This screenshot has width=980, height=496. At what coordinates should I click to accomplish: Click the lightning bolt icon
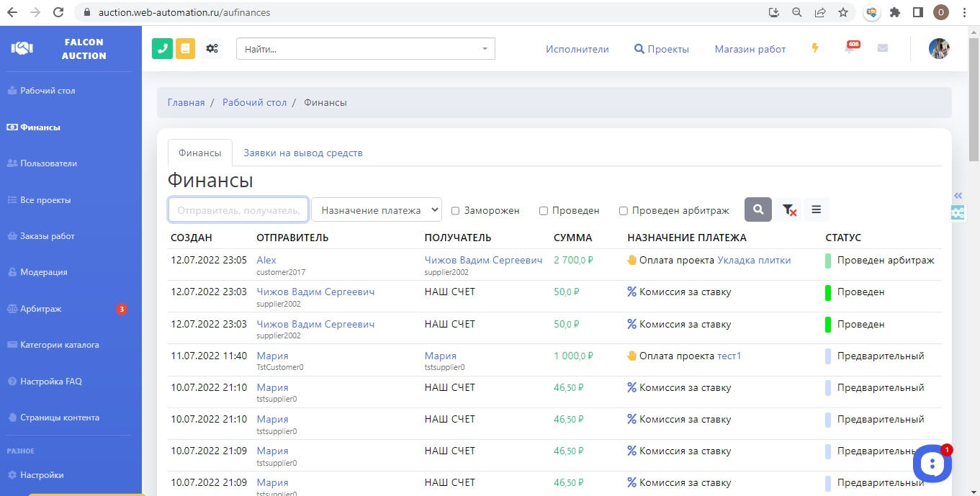[x=815, y=49]
